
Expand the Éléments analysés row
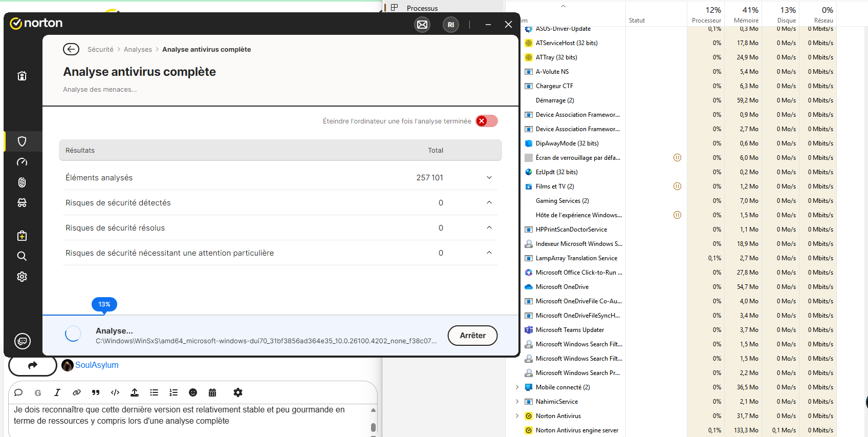pyautogui.click(x=489, y=178)
